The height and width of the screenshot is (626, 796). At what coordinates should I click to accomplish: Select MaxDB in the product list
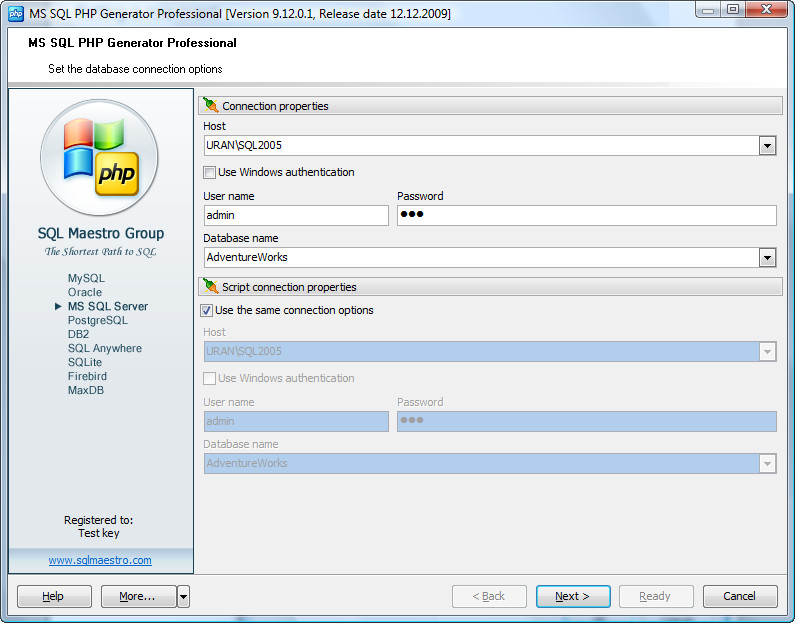coord(86,390)
